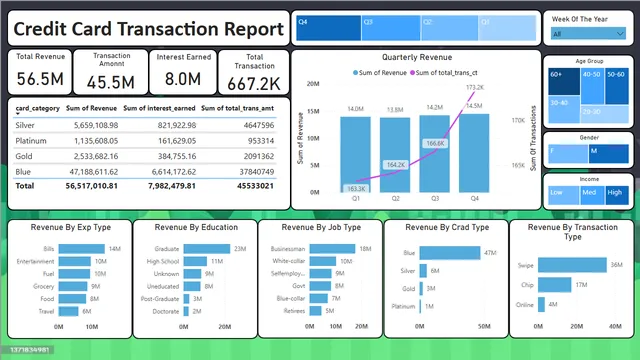Screen dimensions: 640x360
Task: Select the Q2 quarter slicer tile
Action: click(449, 28)
